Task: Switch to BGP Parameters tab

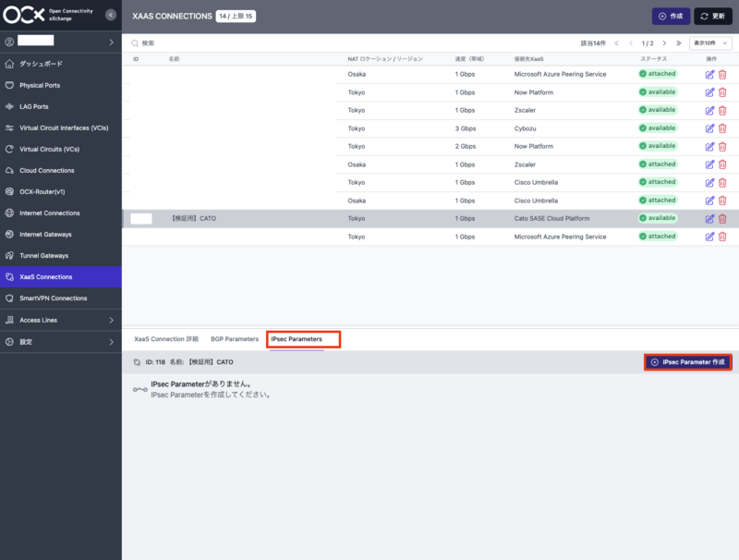Action: 235,339
